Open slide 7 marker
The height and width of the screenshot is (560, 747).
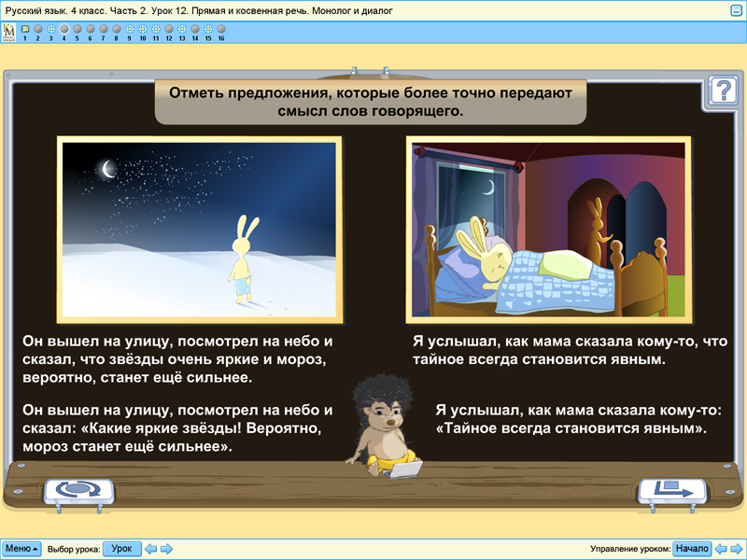pyautogui.click(x=104, y=29)
